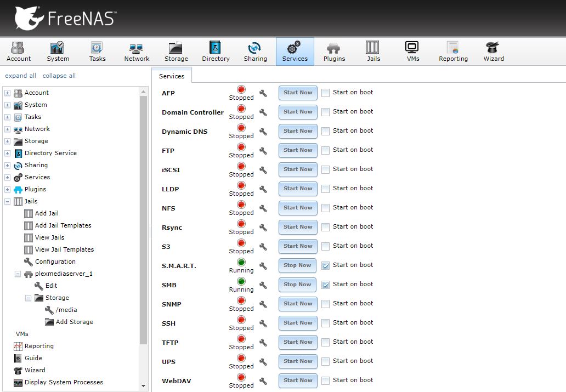Screen dimensions: 566x392
Task: Collapse the Jails tree node
Action: pyautogui.click(x=7, y=201)
